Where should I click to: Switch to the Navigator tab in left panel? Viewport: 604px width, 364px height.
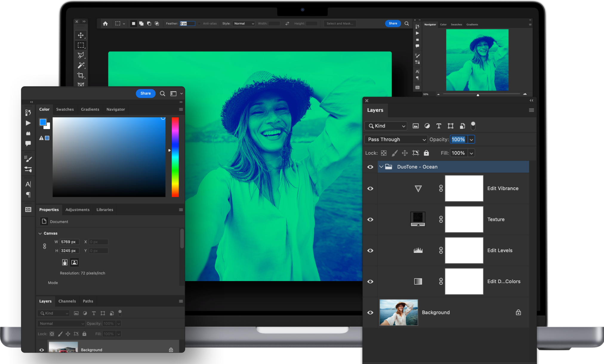click(116, 109)
